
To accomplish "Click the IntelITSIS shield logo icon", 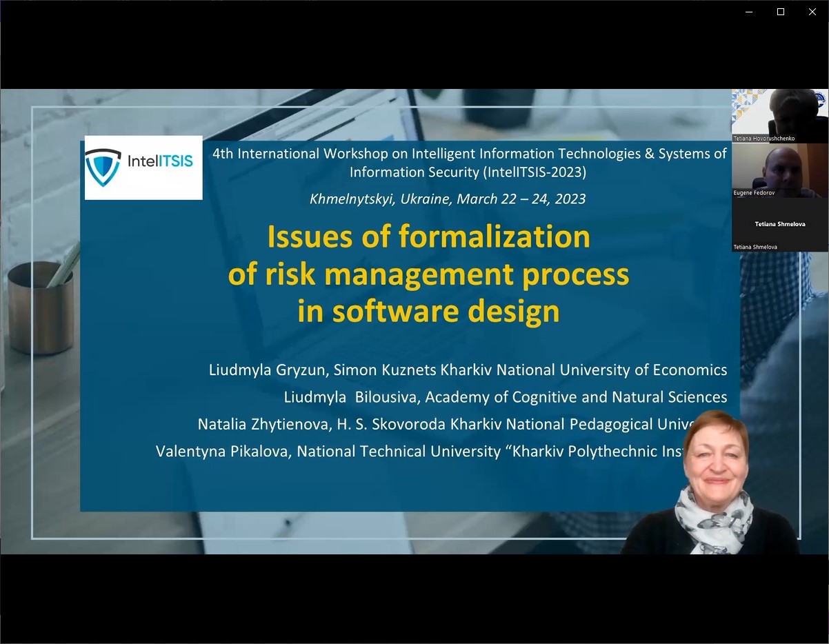I will click(103, 167).
